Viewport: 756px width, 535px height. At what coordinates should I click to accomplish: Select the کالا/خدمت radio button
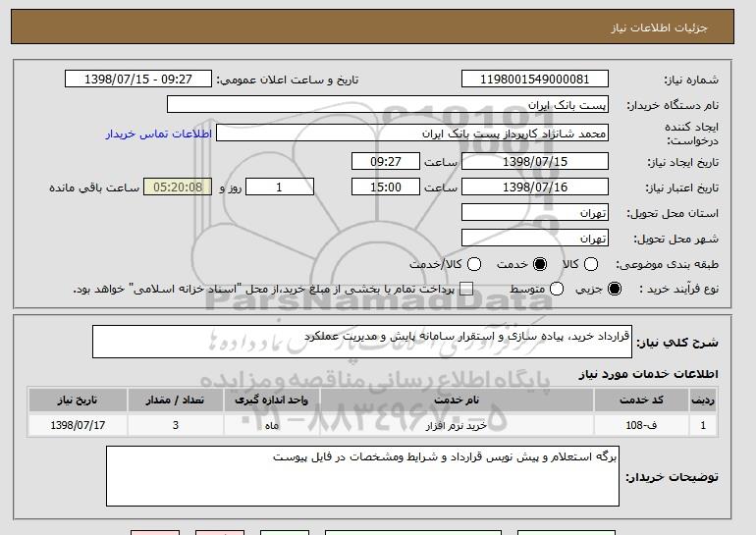(x=474, y=264)
